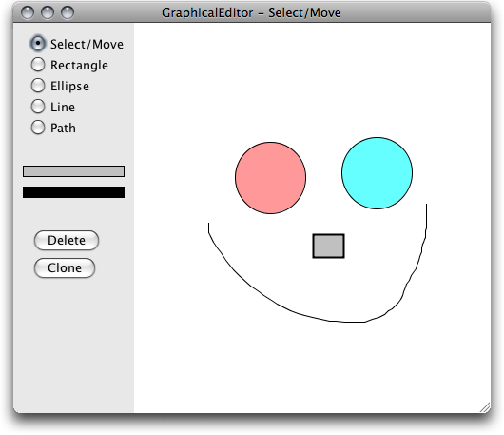Select the Select/Move radio button
The width and height of the screenshot is (504, 435).
(x=38, y=44)
